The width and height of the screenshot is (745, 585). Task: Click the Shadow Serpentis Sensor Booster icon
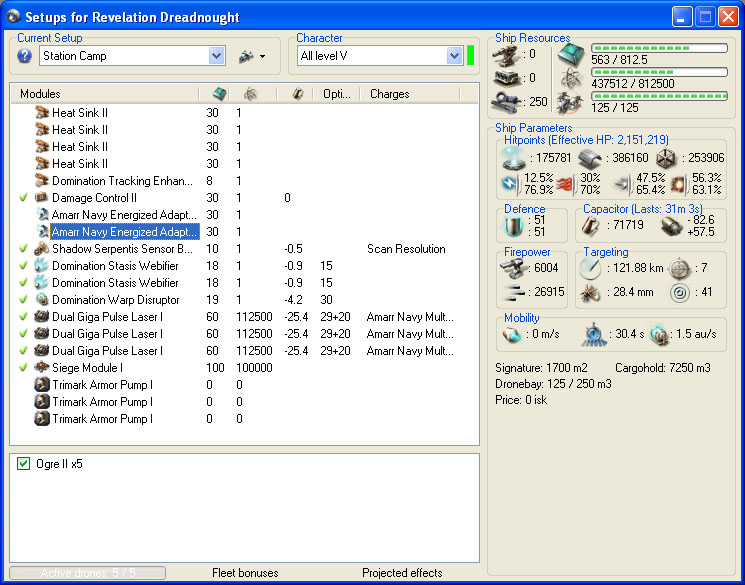[x=42, y=249]
